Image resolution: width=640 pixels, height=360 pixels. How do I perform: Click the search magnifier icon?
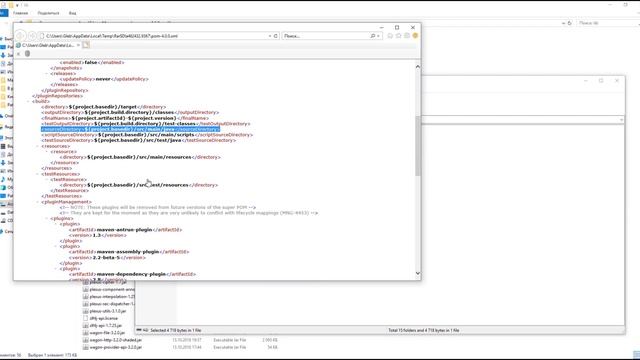coord(373,36)
